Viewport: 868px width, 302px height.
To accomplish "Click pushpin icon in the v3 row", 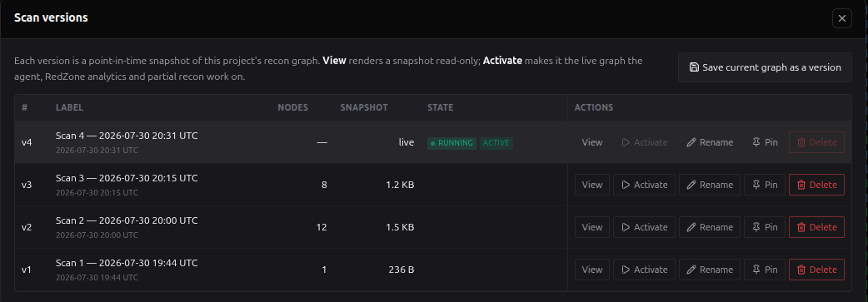I will point(756,185).
